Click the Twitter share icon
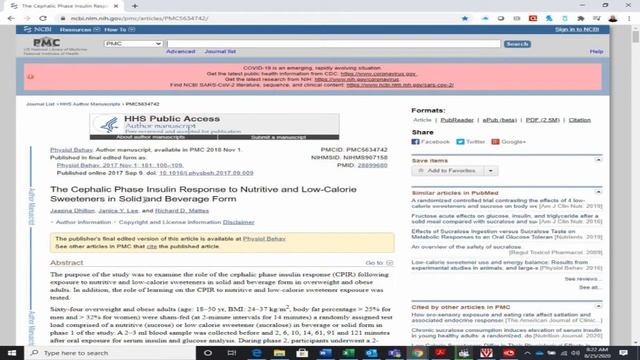The width and height of the screenshot is (640, 360). coord(460,142)
